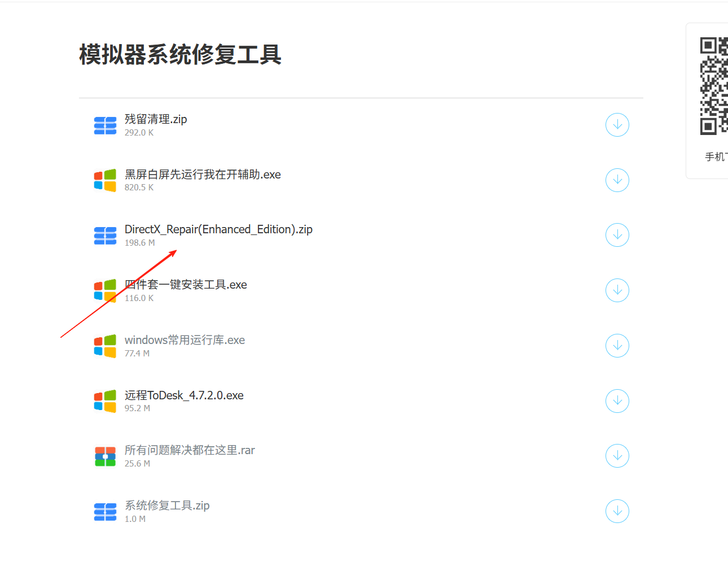Click the zip icon beside 系统修复工具.zip
Image resolution: width=728 pixels, height=562 pixels.
click(x=105, y=512)
